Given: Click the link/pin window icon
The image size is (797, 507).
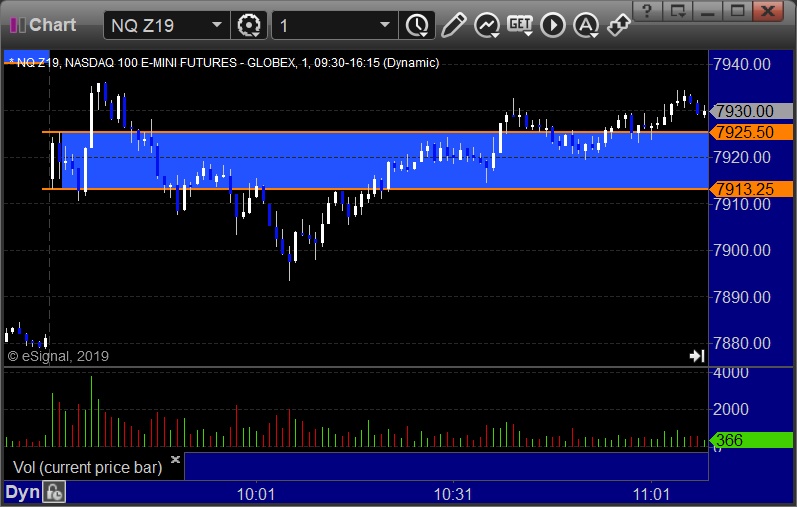Looking at the screenshot, I should [x=619, y=25].
